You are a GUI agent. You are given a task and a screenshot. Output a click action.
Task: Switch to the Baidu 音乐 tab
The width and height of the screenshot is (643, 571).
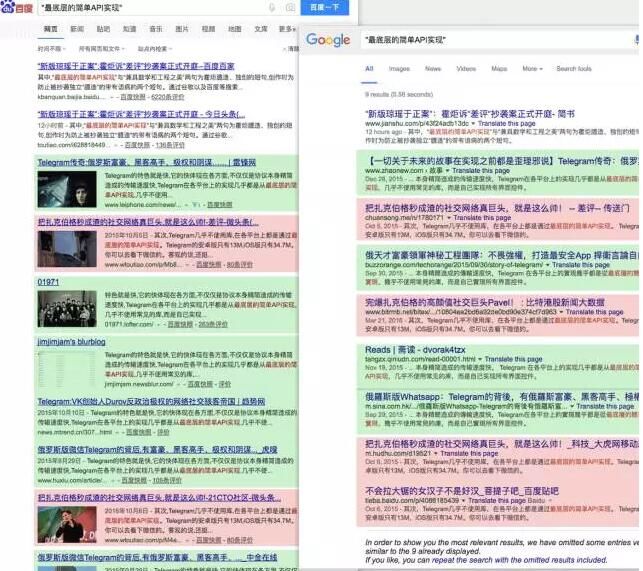pos(156,29)
